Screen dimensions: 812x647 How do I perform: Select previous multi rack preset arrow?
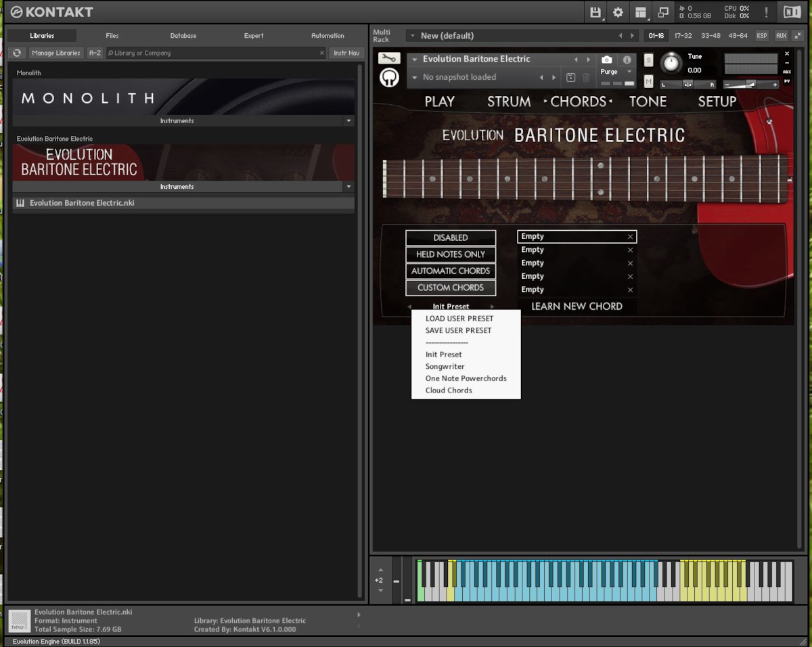(621, 36)
